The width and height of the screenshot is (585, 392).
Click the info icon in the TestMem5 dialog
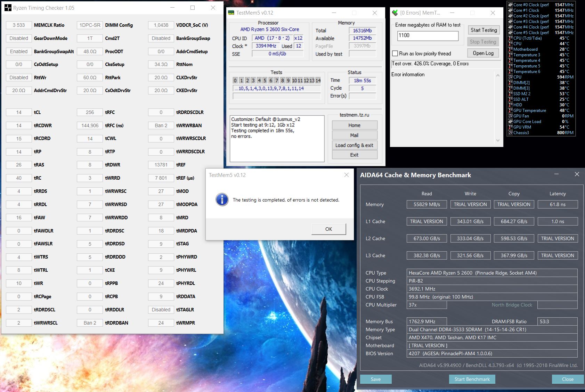click(221, 200)
